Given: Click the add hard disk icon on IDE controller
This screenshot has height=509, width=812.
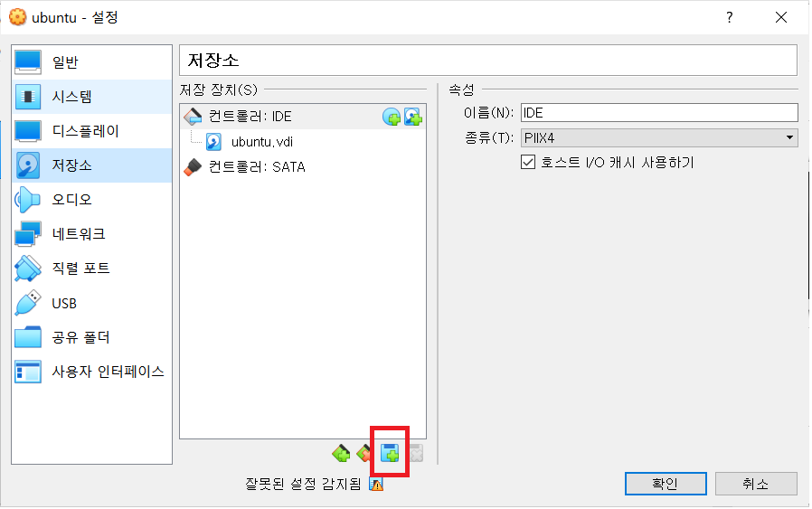Looking at the screenshot, I should tap(412, 117).
